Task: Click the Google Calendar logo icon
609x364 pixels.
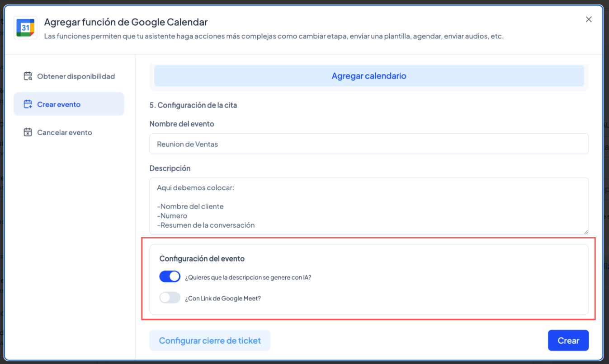Action: tap(25, 28)
